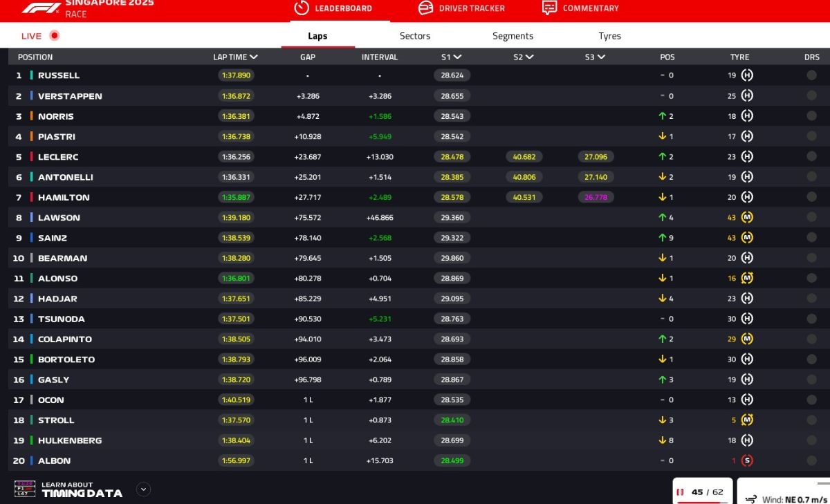830x504 pixels.
Task: Click the Leaderboard stopwatch icon
Action: [301, 8]
